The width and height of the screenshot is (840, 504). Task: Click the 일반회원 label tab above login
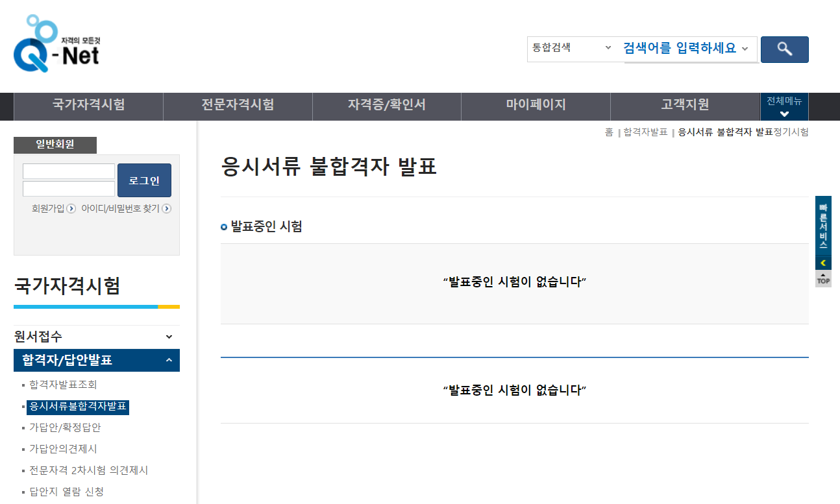click(x=55, y=145)
